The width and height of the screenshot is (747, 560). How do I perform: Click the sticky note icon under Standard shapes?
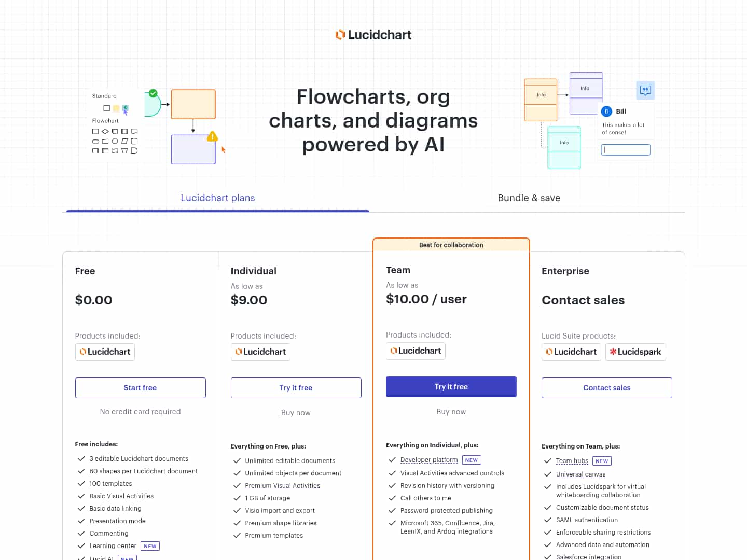pos(116,108)
